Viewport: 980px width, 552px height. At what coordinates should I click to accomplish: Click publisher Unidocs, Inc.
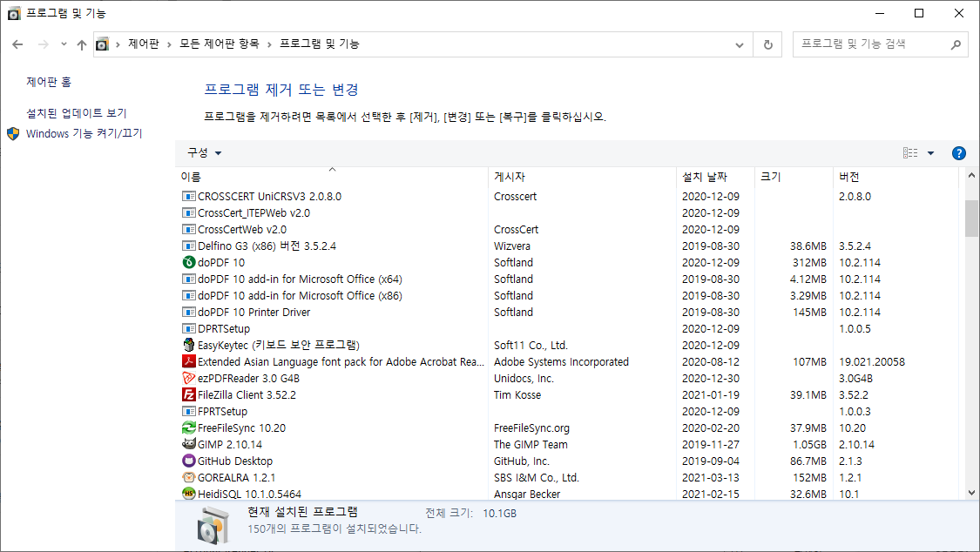coord(524,379)
